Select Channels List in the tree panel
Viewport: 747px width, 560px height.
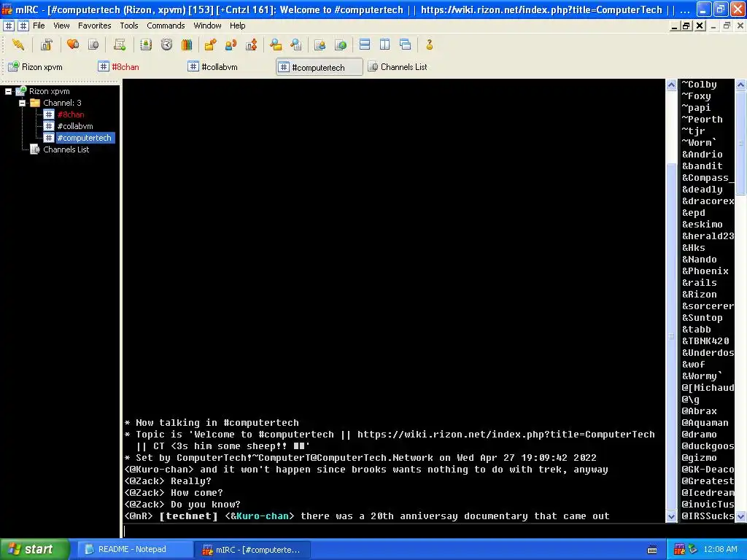coord(66,149)
